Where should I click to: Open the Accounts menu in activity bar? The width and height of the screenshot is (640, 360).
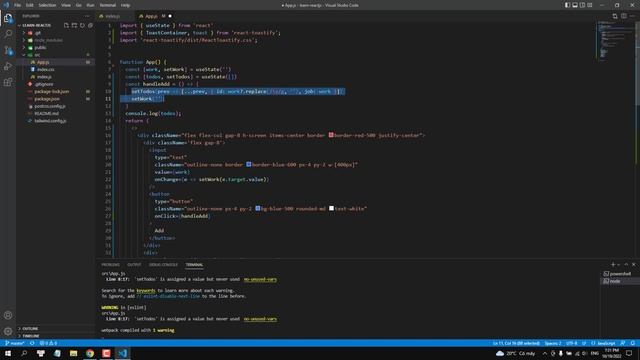click(x=8, y=315)
